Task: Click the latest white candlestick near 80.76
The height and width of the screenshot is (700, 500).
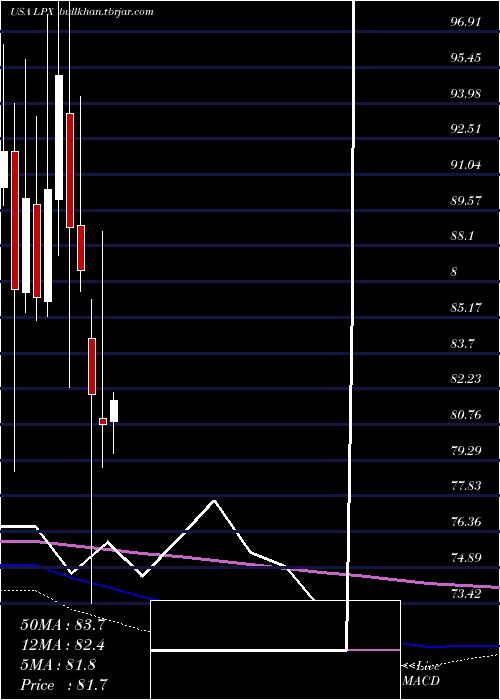Action: [114, 411]
